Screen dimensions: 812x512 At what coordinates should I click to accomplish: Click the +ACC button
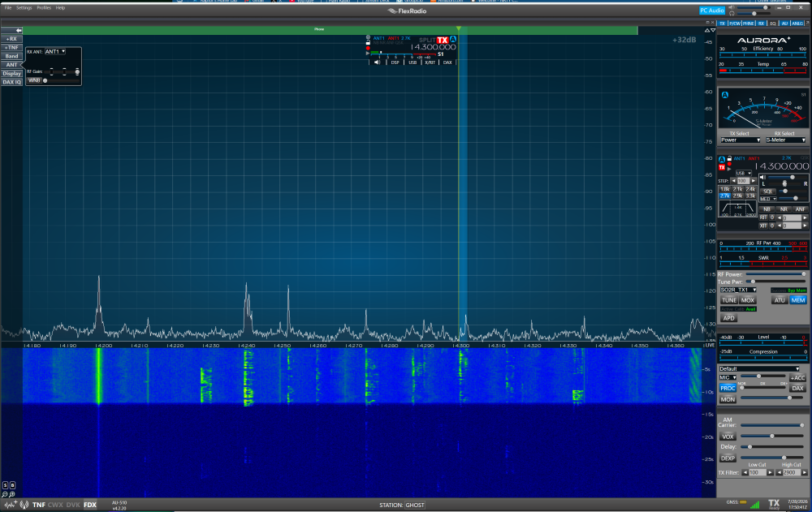[797, 378]
